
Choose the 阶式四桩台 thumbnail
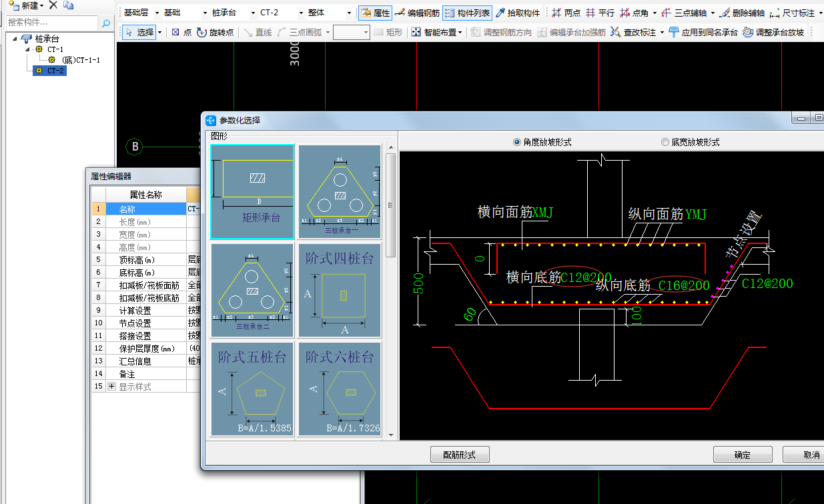point(339,290)
